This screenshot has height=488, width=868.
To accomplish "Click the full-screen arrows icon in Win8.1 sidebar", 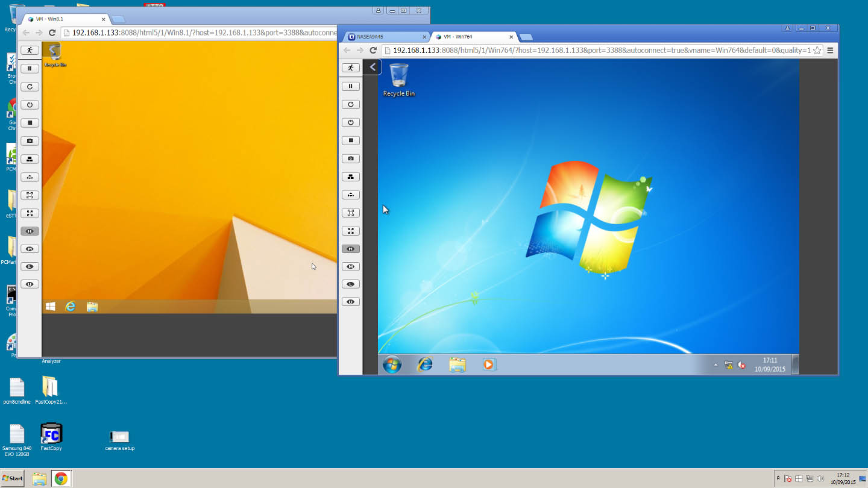I will (x=30, y=213).
